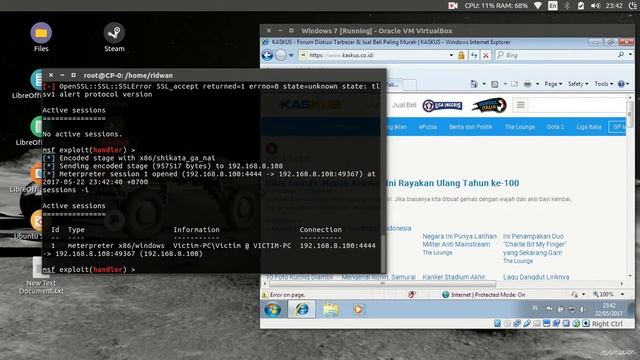Click the Windows 7 taskbar clock
This screenshot has height=360, width=640.
pos(609,309)
